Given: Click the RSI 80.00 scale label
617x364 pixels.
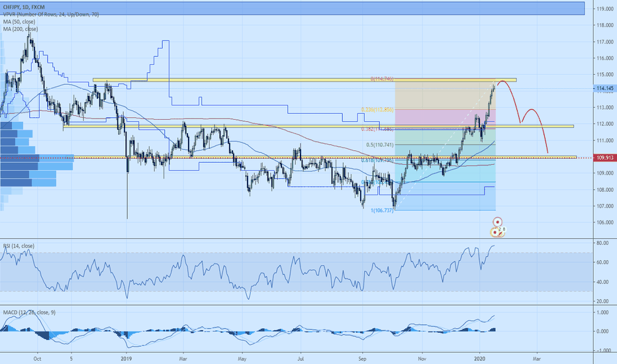Looking at the screenshot, I should click(x=603, y=243).
